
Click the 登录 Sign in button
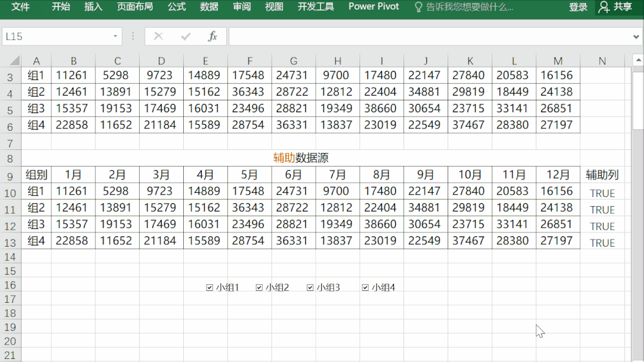click(578, 7)
